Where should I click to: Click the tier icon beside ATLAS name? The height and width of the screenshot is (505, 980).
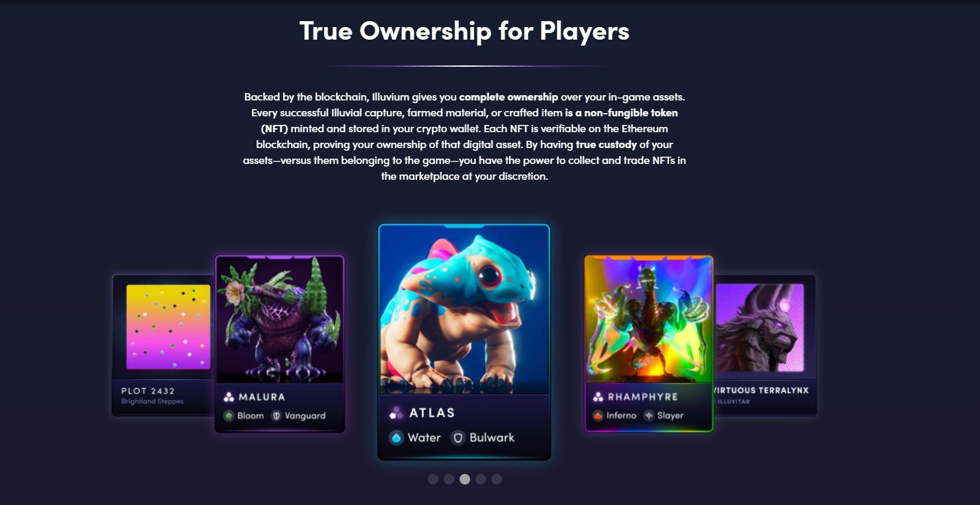click(396, 413)
